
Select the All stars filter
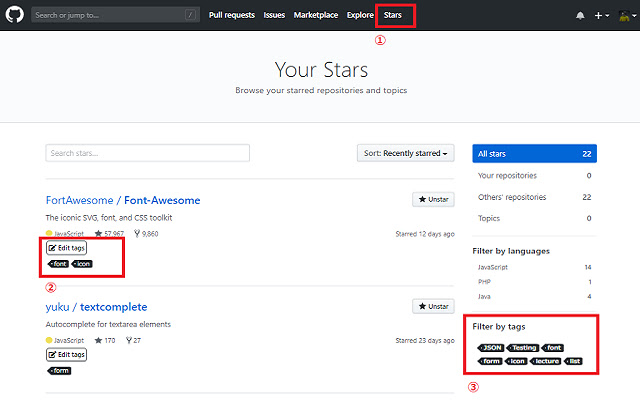coord(534,154)
